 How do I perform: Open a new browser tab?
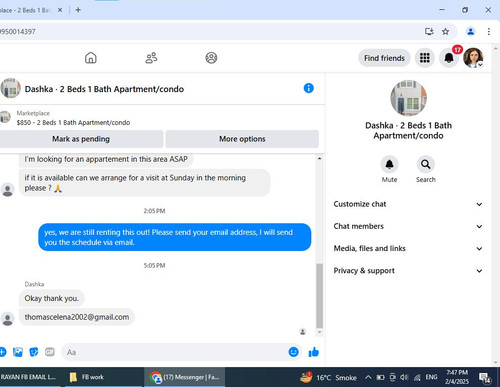[x=78, y=10]
